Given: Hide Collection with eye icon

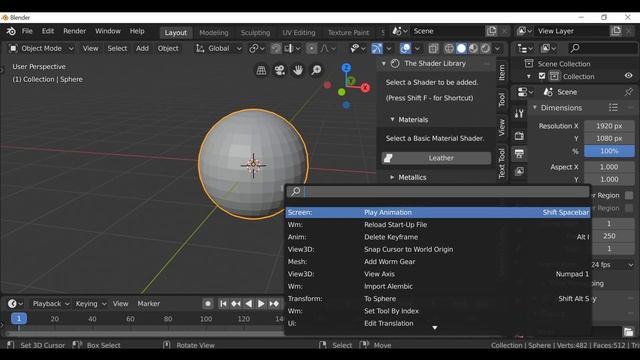Looking at the screenshot, I should (629, 76).
